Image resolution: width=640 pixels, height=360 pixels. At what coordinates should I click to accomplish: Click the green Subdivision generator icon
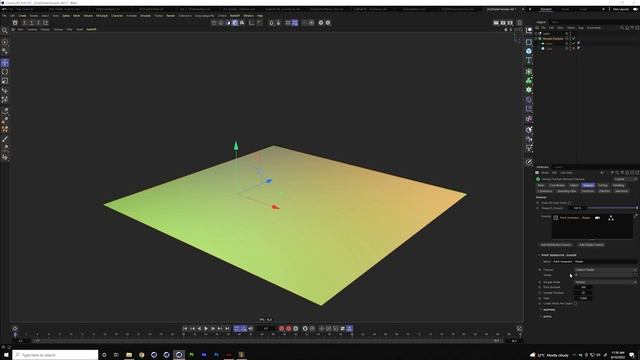coord(529,71)
